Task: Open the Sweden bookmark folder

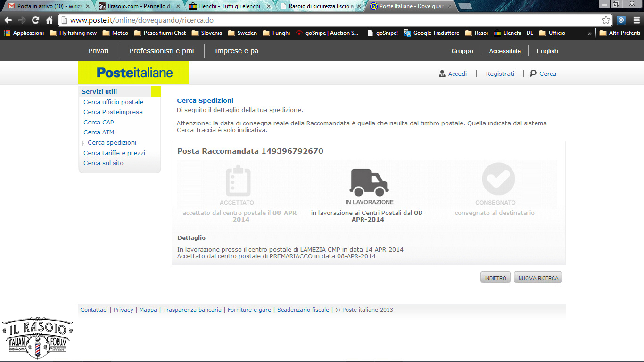Action: (242, 33)
